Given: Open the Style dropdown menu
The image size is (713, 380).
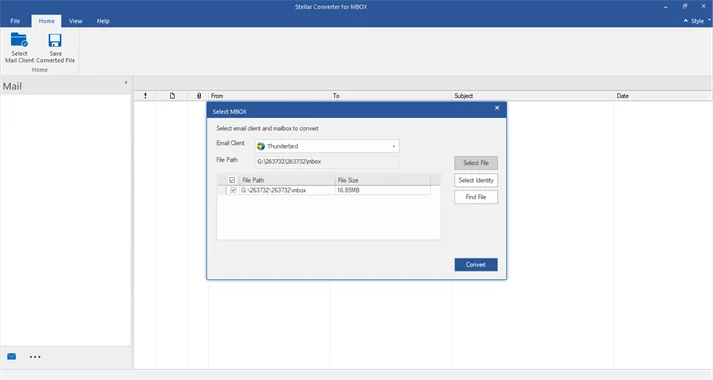Looking at the screenshot, I should (x=701, y=21).
